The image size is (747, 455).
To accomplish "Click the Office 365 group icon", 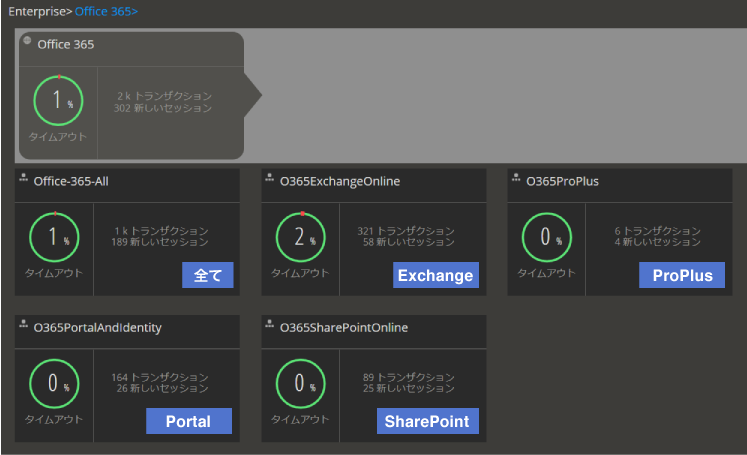I will coord(27,41).
